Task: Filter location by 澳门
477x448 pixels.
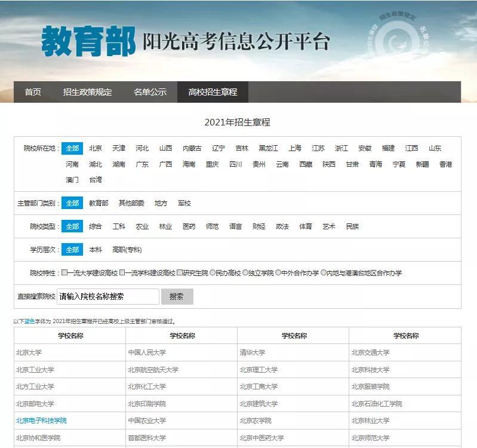Action: (x=72, y=180)
